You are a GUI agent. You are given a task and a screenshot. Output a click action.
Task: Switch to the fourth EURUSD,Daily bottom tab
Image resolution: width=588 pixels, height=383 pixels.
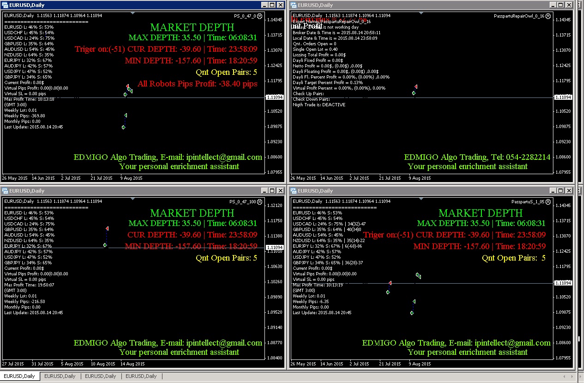click(x=141, y=376)
